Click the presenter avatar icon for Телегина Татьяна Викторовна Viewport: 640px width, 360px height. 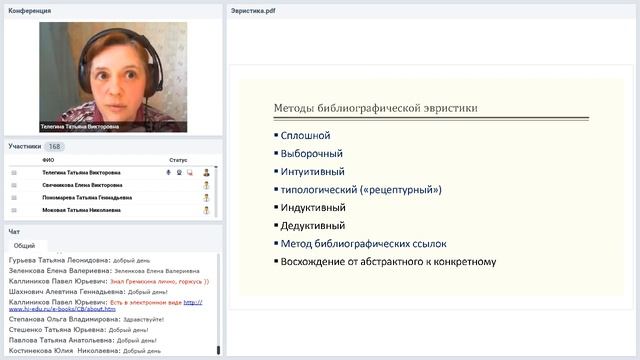click(x=206, y=173)
